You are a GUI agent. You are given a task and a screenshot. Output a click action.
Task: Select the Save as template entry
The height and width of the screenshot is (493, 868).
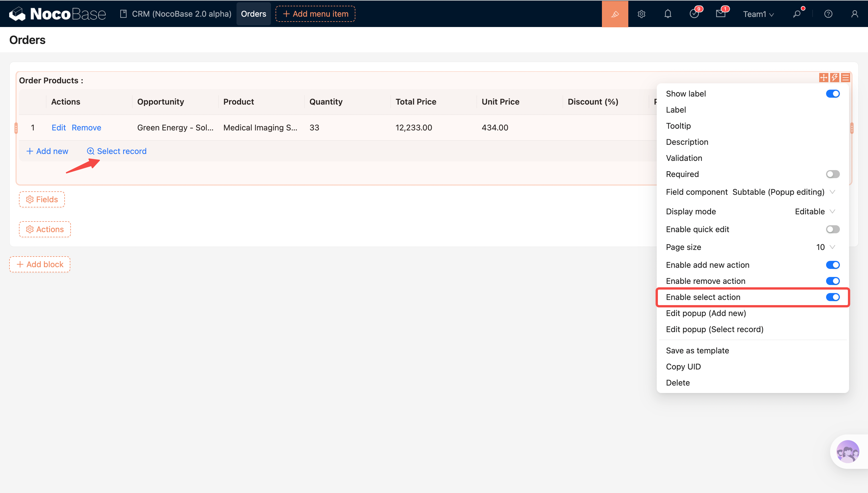pos(697,351)
